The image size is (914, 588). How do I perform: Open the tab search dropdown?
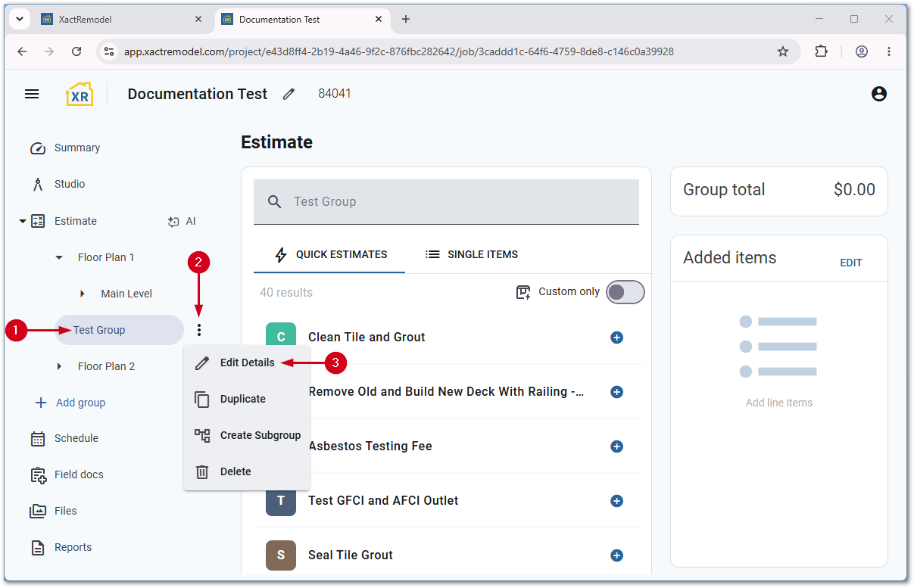tap(18, 19)
